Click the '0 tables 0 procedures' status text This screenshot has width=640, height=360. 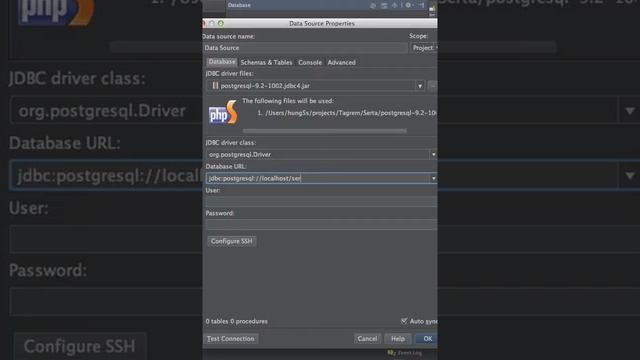237,321
